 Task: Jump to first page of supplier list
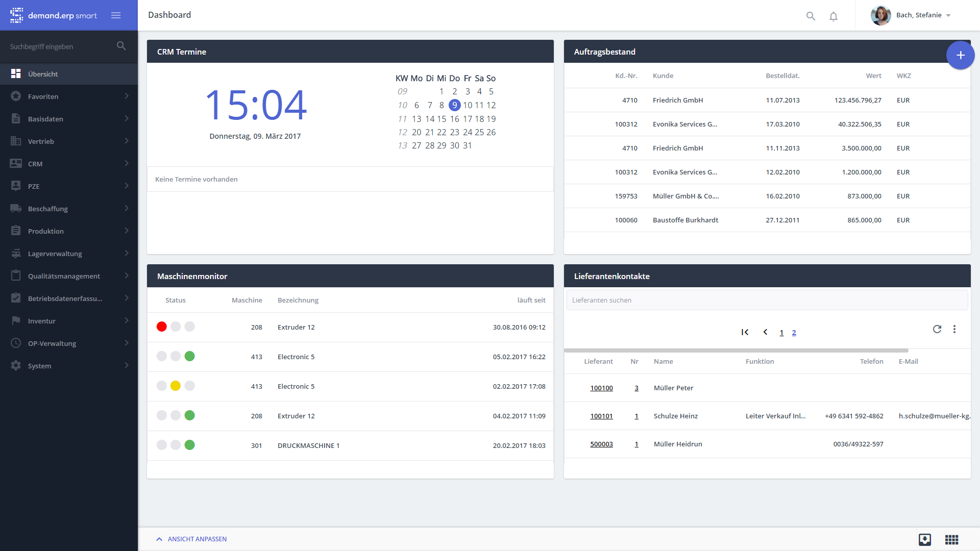coord(745,332)
